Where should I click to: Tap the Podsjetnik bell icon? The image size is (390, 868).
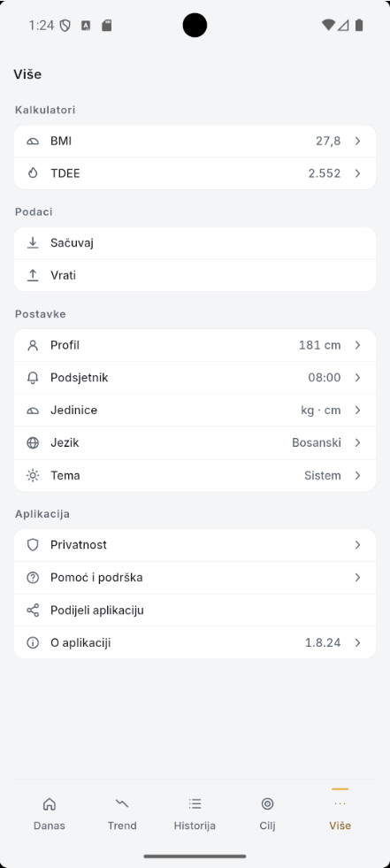[33, 378]
